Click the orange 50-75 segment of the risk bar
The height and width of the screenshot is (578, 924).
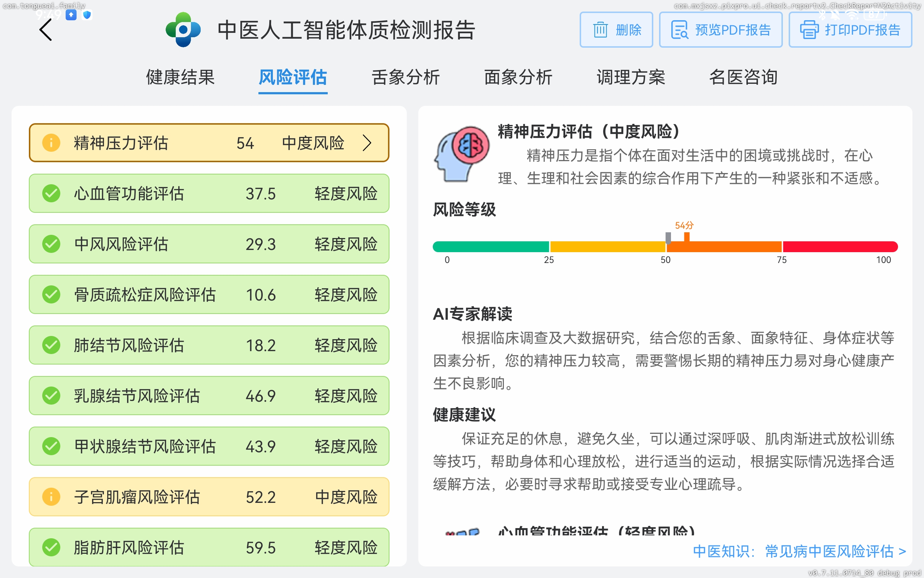(724, 247)
